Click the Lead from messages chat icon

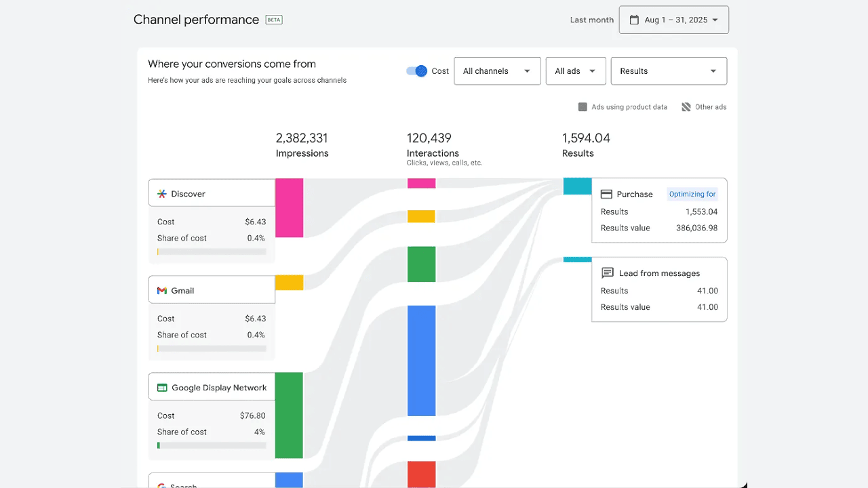(x=608, y=273)
